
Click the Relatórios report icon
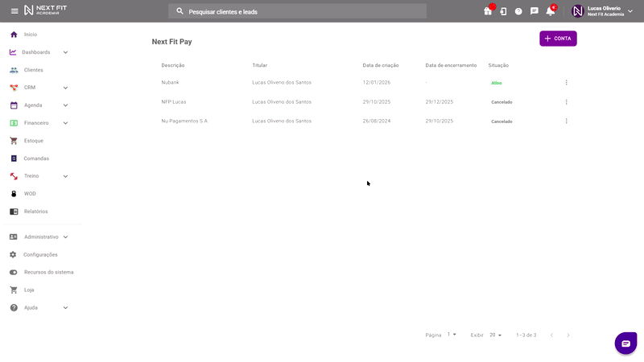click(14, 212)
